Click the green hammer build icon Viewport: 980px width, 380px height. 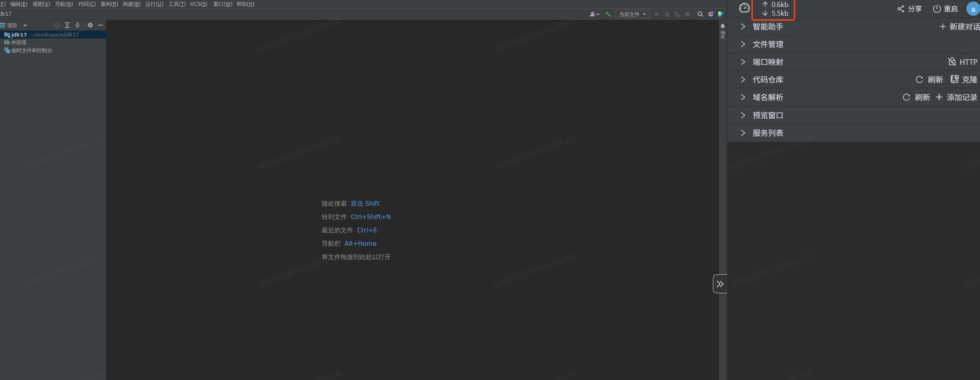tap(608, 14)
